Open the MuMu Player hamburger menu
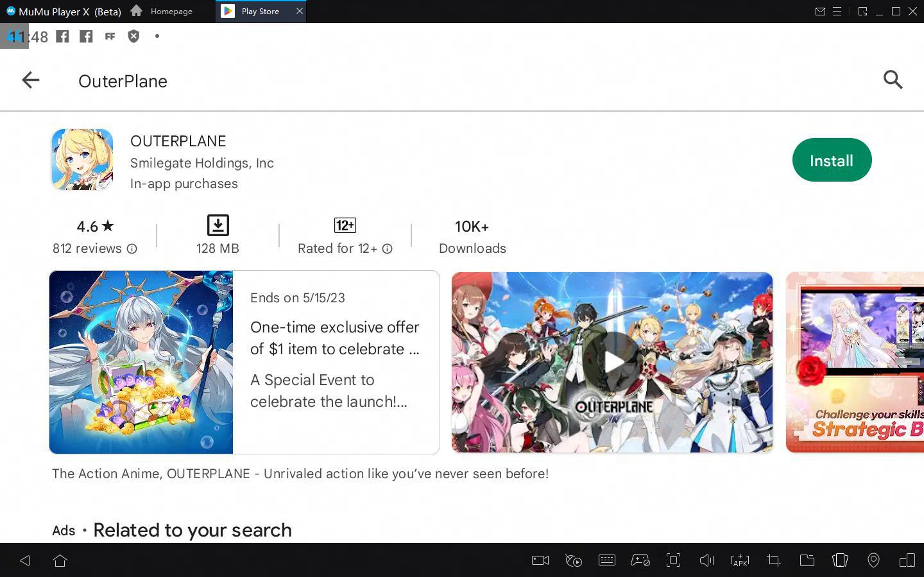This screenshot has width=924, height=577. point(837,12)
